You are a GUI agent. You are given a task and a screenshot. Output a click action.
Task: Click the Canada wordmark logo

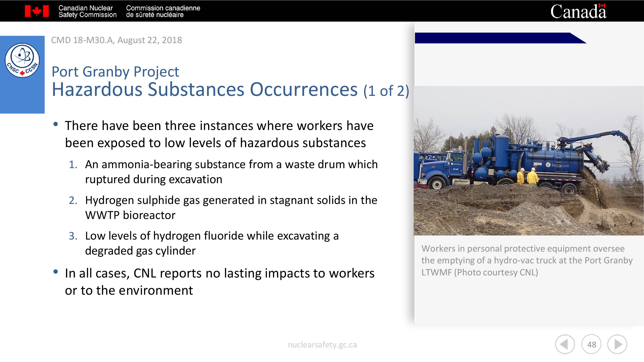(579, 11)
